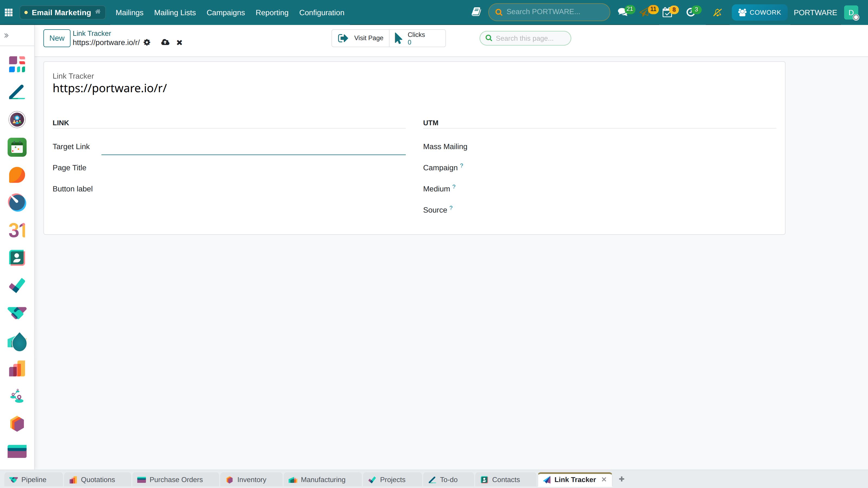Open the CRM handshake icon in sidebar
Viewport: 868px width, 488px height.
17,313
